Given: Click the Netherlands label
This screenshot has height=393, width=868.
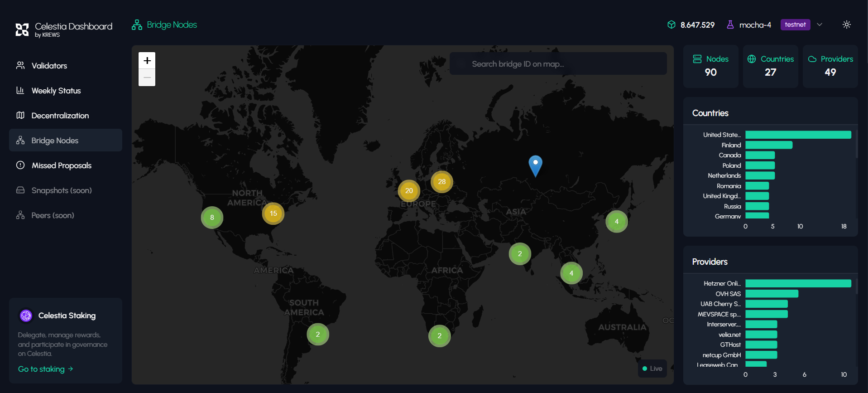Looking at the screenshot, I should 724,175.
